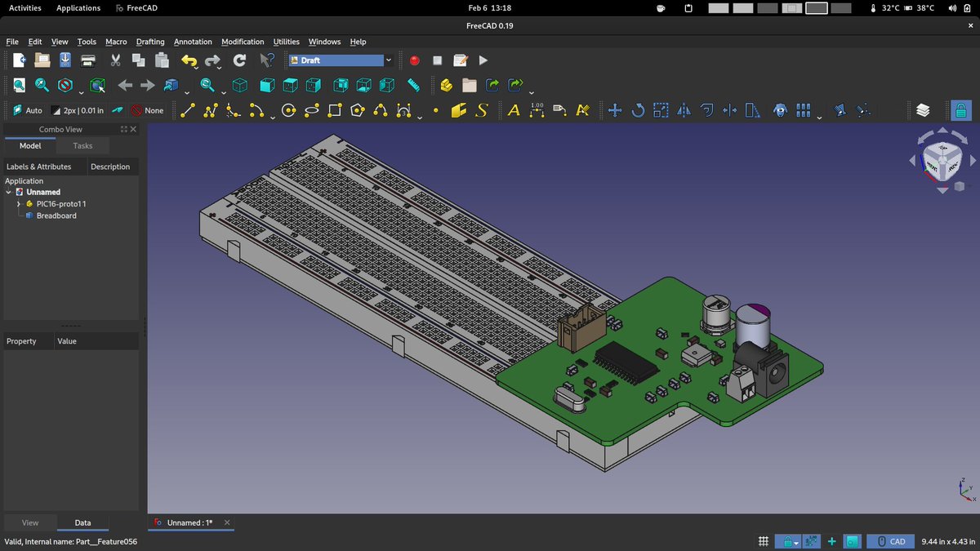Image resolution: width=980 pixels, height=551 pixels.
Task: Activate the What's This help pointer
Action: coord(266,60)
